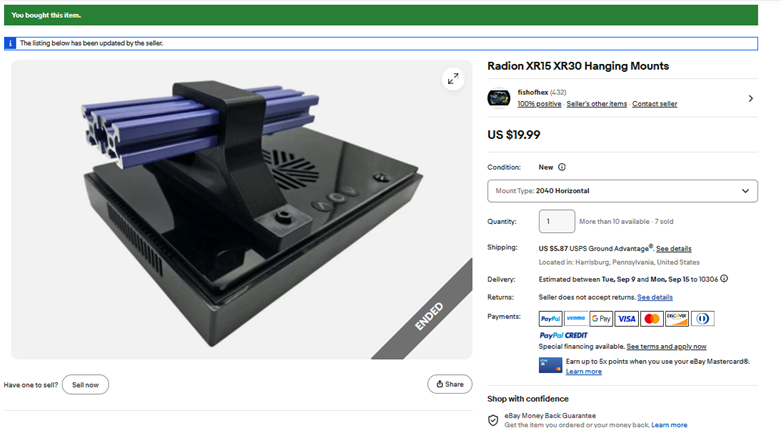Click 'Located in: Harrisburg, Pennsylvania' text
This screenshot has width=780, height=428.
click(619, 262)
